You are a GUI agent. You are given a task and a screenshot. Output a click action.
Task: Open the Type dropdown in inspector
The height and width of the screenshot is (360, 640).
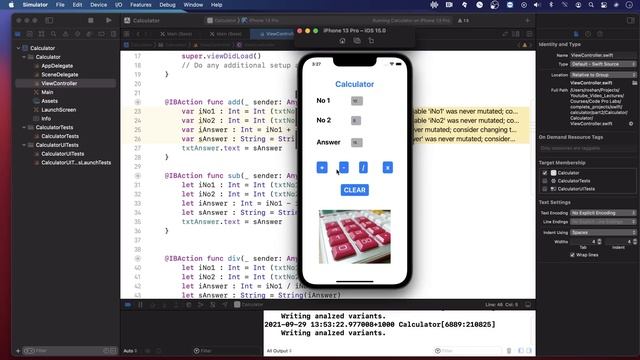click(603, 64)
